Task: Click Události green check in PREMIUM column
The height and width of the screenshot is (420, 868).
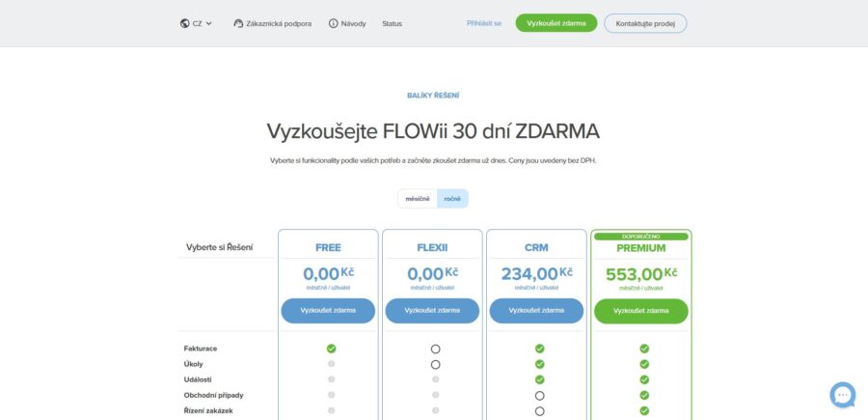Action: tap(644, 379)
